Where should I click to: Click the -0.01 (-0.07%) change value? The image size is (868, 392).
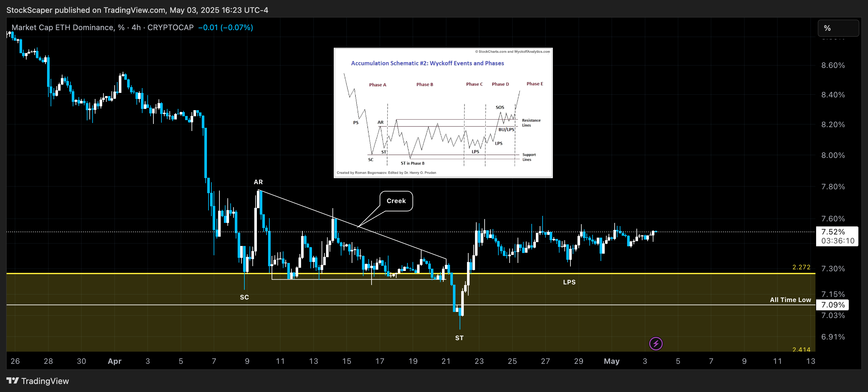coord(225,27)
